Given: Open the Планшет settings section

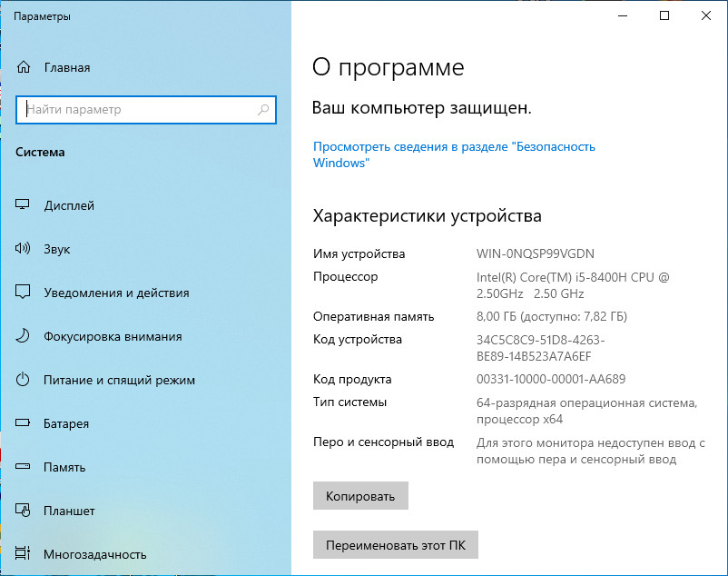Looking at the screenshot, I should coord(69,511).
